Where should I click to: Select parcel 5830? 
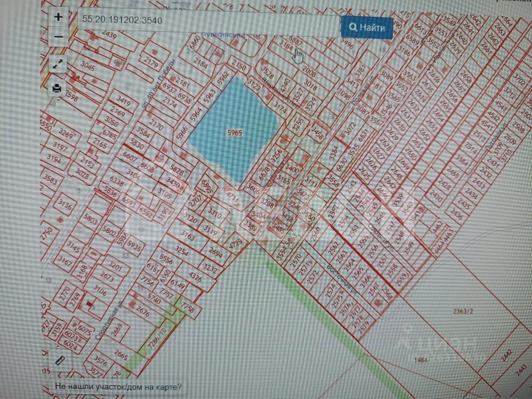click(x=136, y=144)
